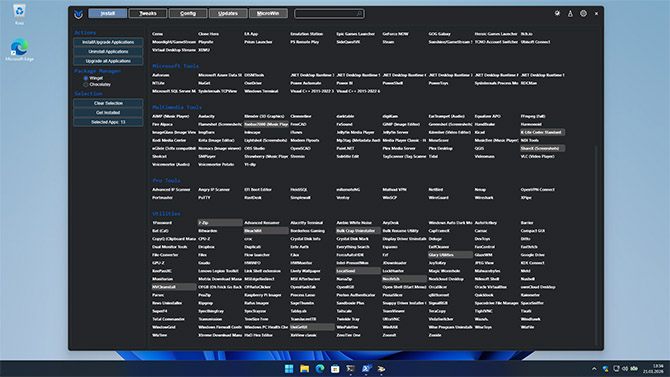Click the volume icon in system tray
Viewport: 670px width, 377px height.
pyautogui.click(x=625, y=368)
